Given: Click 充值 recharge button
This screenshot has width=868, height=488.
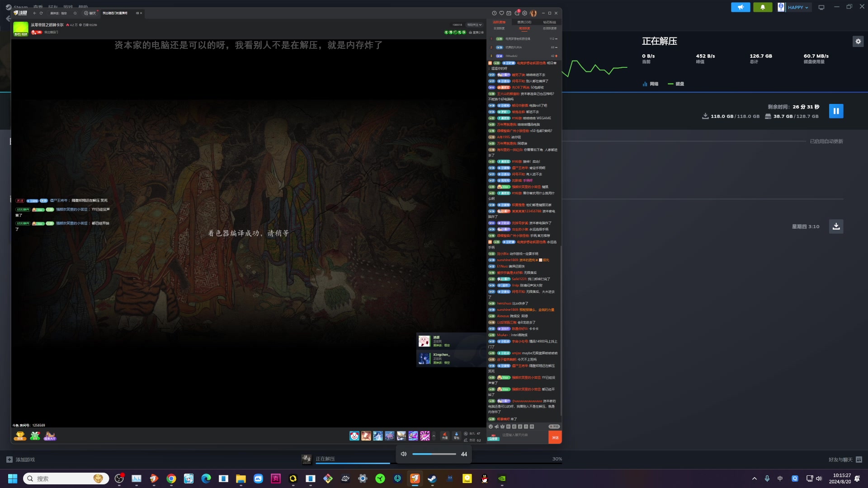Looking at the screenshot, I should coord(445,436).
